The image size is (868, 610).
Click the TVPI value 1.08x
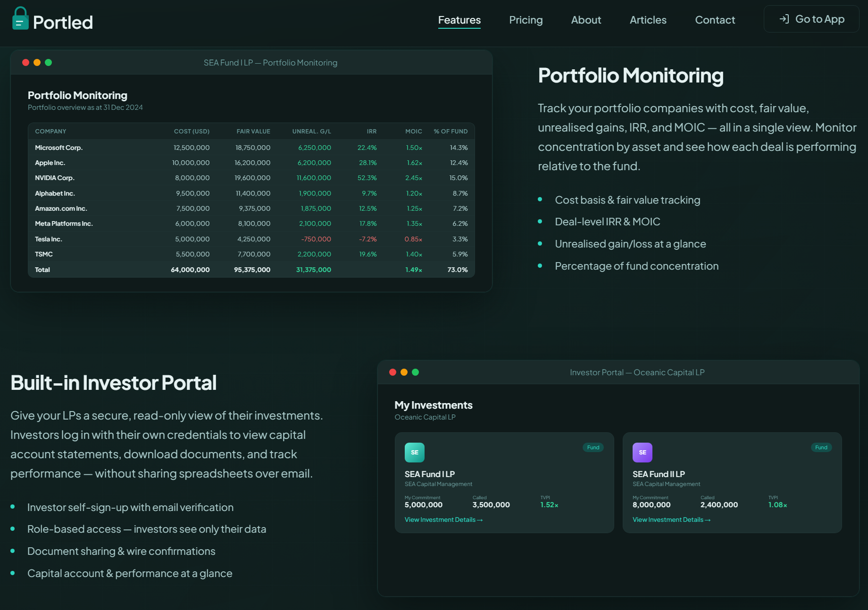(x=777, y=505)
